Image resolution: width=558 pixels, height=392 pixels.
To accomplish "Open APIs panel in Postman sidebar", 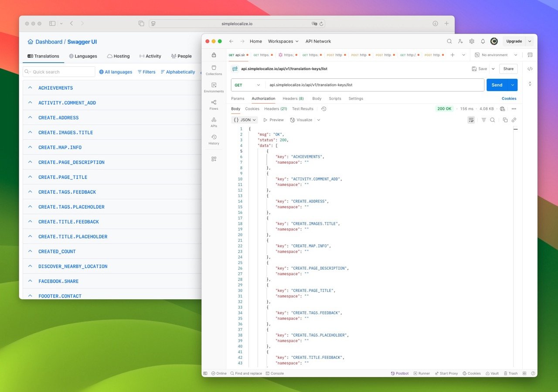I will [214, 122].
